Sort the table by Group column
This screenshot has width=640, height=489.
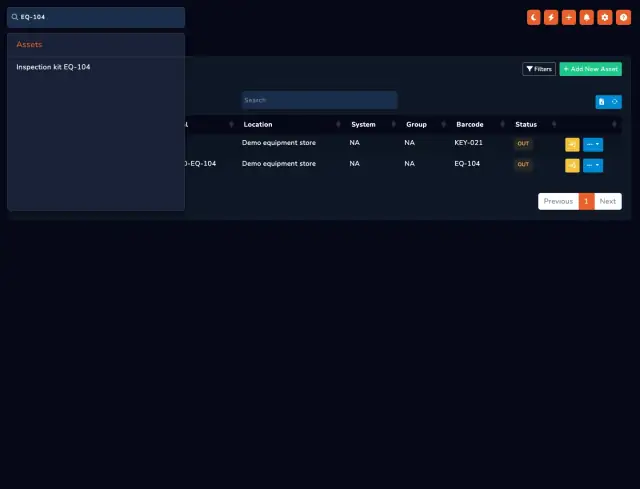(416, 124)
